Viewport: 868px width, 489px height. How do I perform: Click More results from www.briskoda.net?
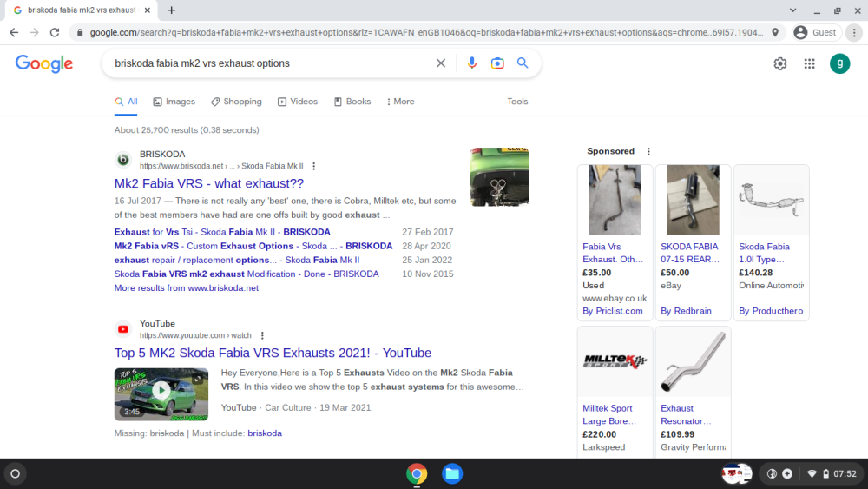coord(186,288)
